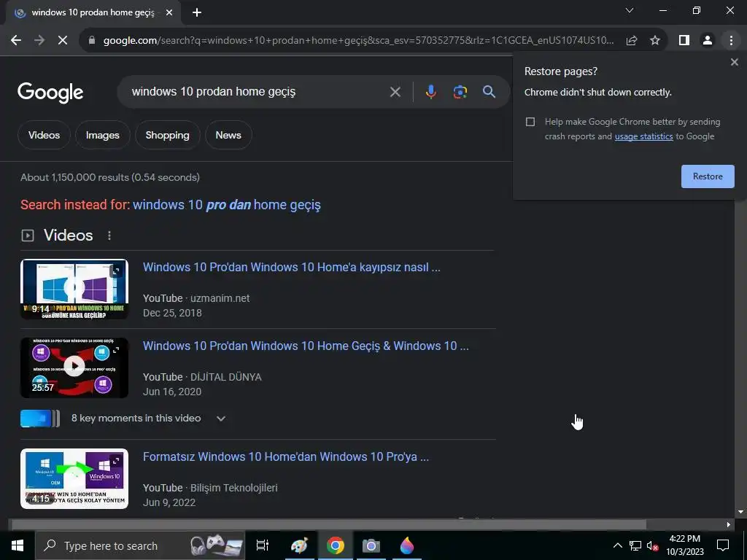Go to the Google homepage logo
The width and height of the screenshot is (747, 560).
tap(50, 93)
